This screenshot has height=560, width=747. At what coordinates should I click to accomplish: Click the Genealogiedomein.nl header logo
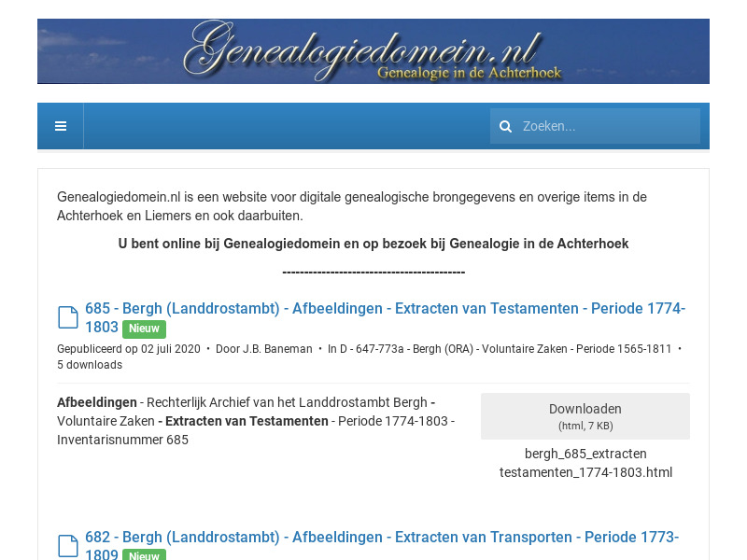(x=373, y=50)
